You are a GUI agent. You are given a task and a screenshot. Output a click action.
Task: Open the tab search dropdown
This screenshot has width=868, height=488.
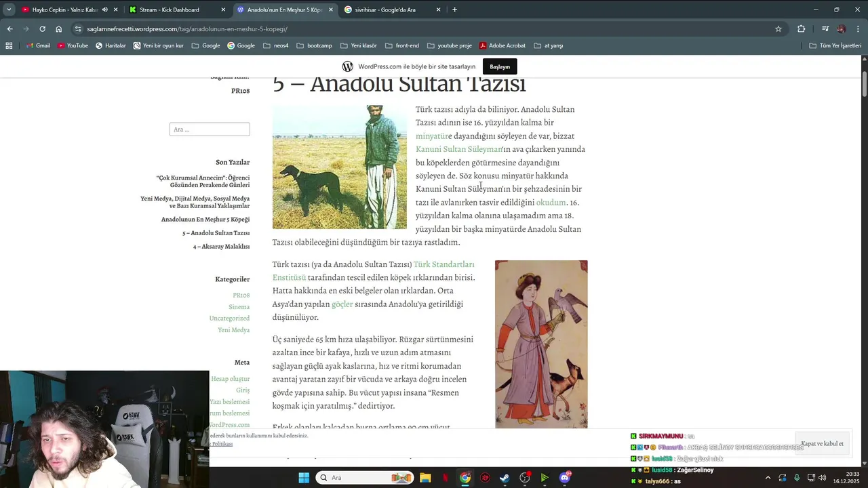[9, 9]
